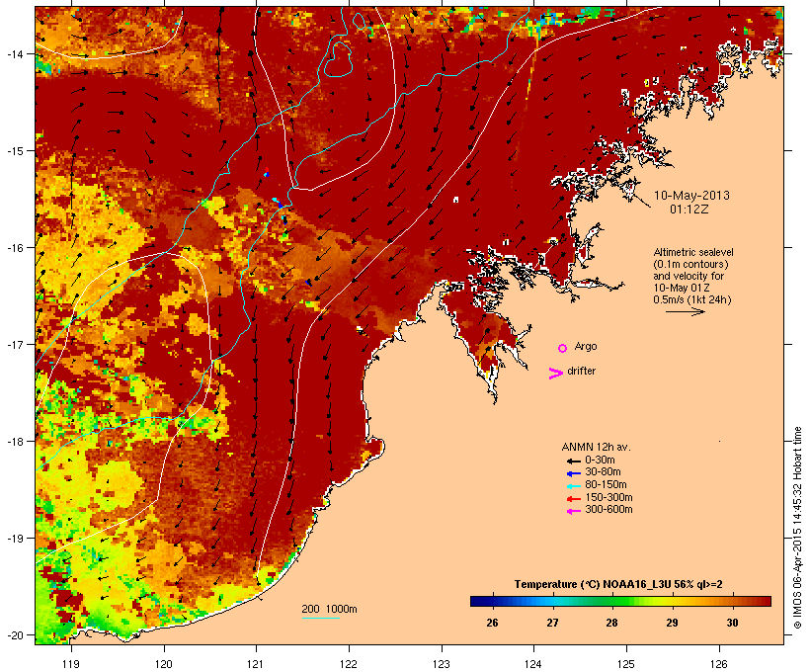
Task: Click the date text 10-May-2013
Action: coord(691,196)
